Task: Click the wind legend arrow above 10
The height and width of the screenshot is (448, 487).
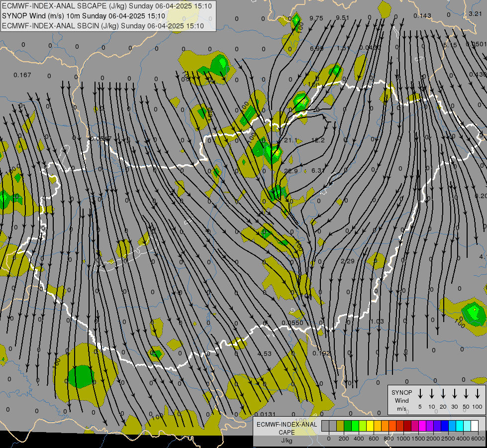Action: tap(432, 394)
